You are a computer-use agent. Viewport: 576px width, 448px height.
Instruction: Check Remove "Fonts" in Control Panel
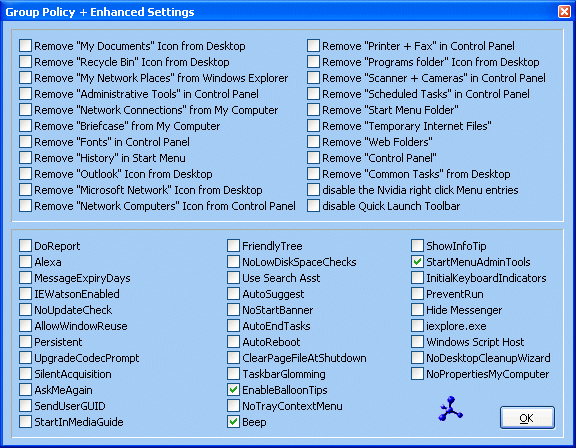pos(25,141)
